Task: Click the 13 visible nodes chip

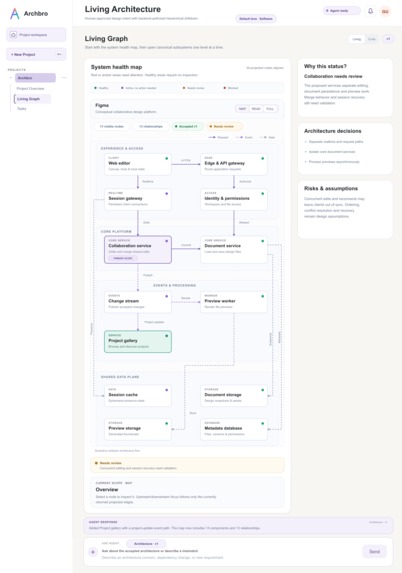Action: point(112,126)
